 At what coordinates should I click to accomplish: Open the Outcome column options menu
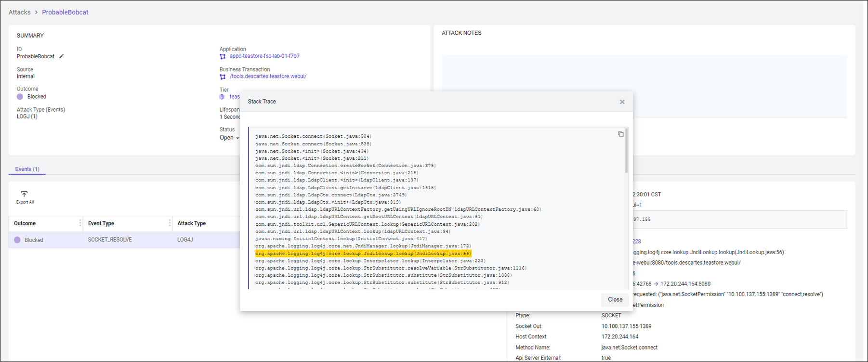pos(80,223)
